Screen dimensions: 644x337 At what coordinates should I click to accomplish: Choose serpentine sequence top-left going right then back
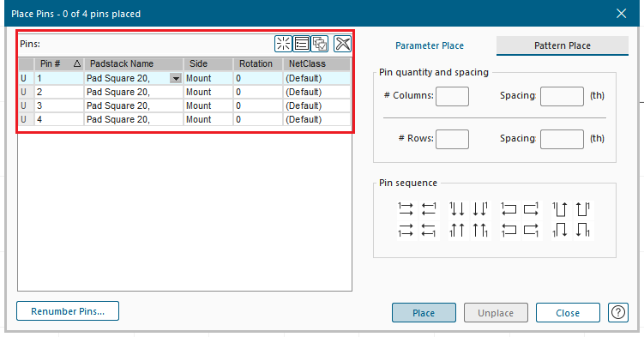[509, 209]
